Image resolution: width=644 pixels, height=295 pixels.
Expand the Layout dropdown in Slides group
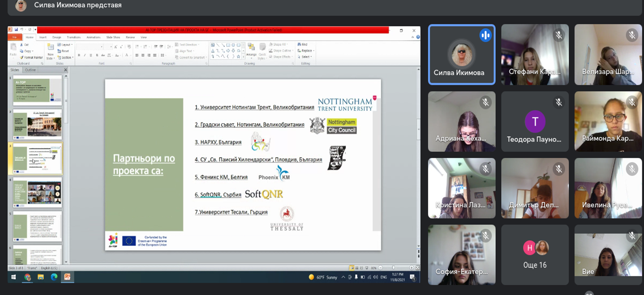coord(65,45)
